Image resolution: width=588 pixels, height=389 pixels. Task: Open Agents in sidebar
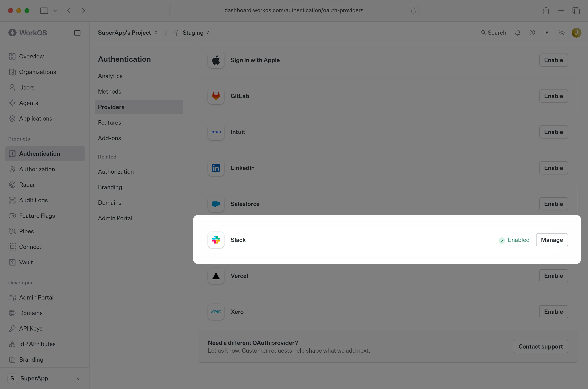(45, 103)
